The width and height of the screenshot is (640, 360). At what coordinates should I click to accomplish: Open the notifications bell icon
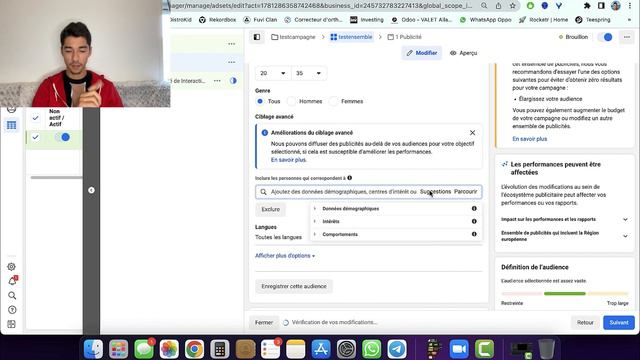click(12, 281)
